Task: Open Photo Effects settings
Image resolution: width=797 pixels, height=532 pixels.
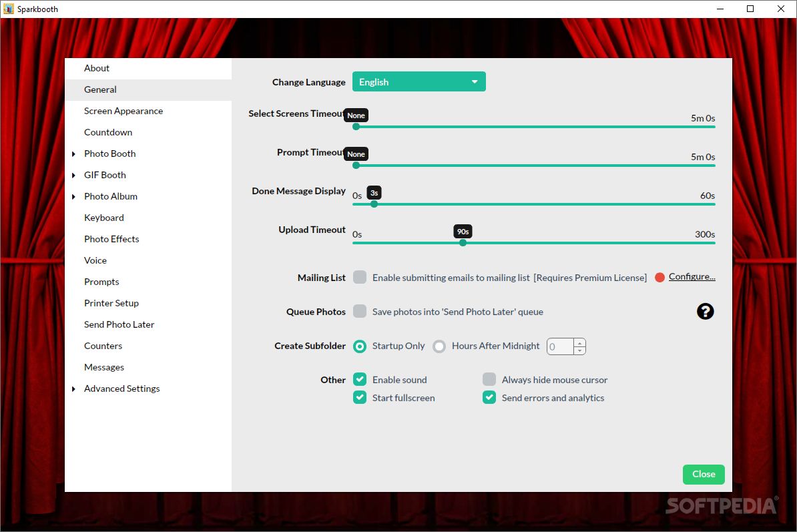Action: pyautogui.click(x=148, y=239)
